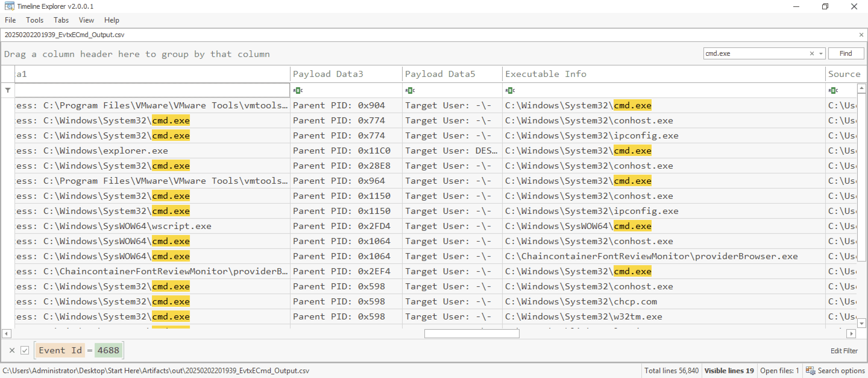Click the vertical scrollbar down arrow

[861, 323]
